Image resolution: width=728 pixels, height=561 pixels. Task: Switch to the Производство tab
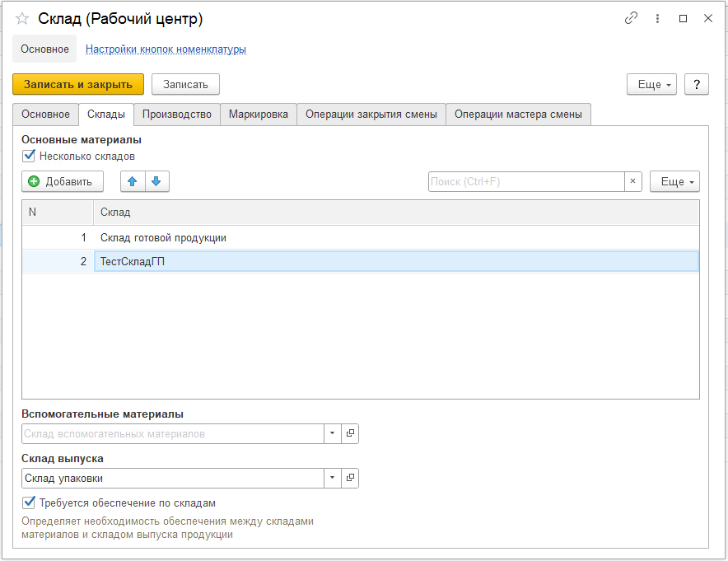pyautogui.click(x=177, y=115)
